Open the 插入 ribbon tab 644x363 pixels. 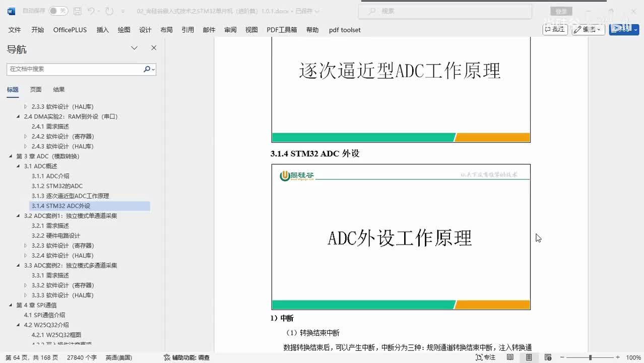point(103,30)
